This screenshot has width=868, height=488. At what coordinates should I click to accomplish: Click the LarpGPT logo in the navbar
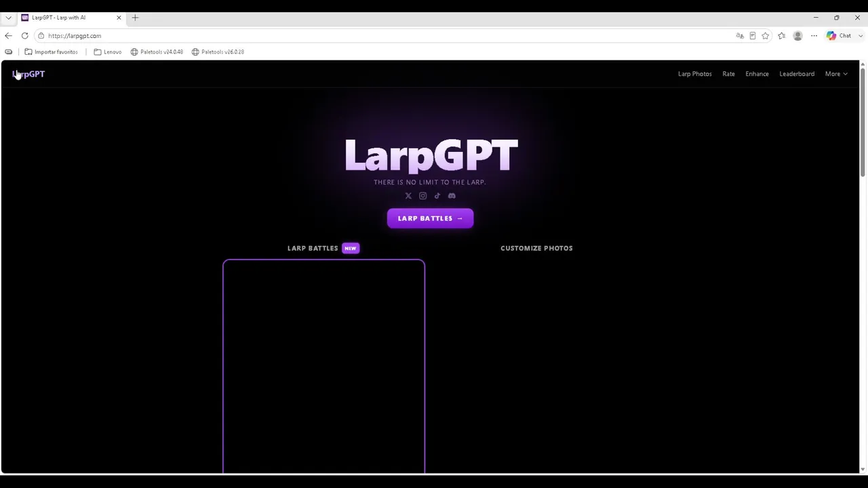28,74
